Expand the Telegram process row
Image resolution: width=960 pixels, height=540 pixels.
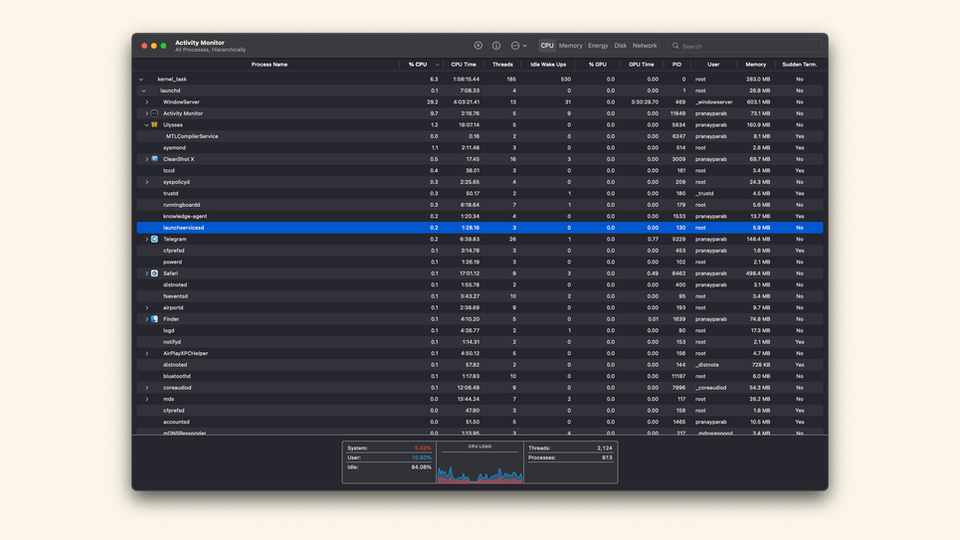pyautogui.click(x=147, y=239)
